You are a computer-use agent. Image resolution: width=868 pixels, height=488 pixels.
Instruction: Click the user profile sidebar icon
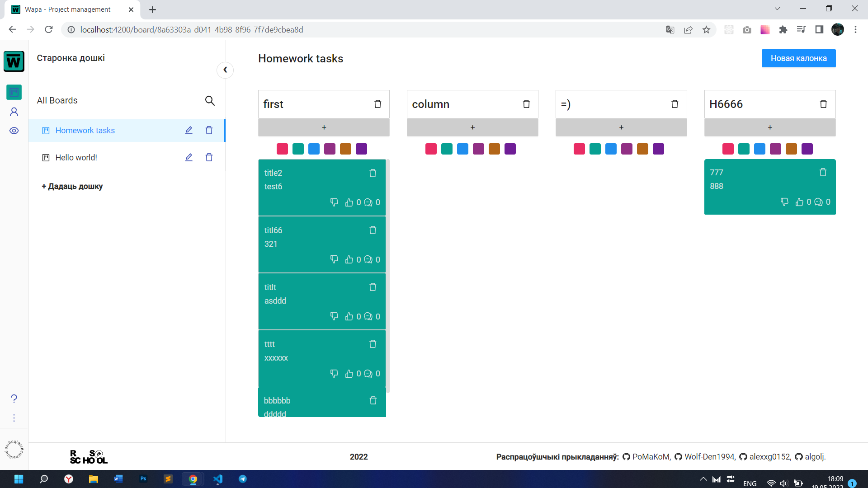(x=14, y=112)
